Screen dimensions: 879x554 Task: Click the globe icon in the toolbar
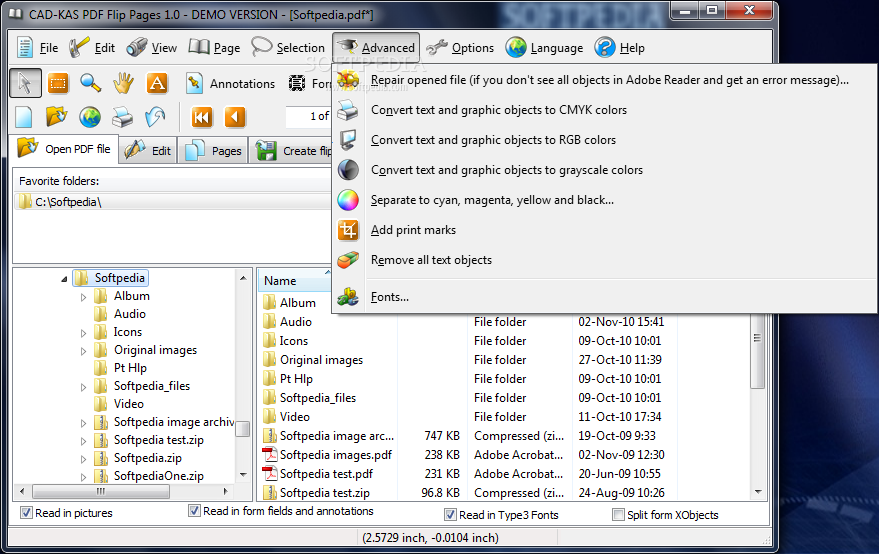90,117
